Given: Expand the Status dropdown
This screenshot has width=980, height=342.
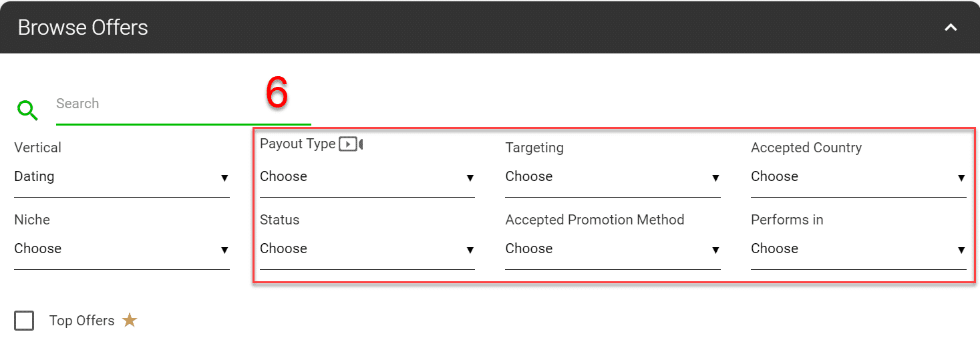Looking at the screenshot, I should 367,249.
